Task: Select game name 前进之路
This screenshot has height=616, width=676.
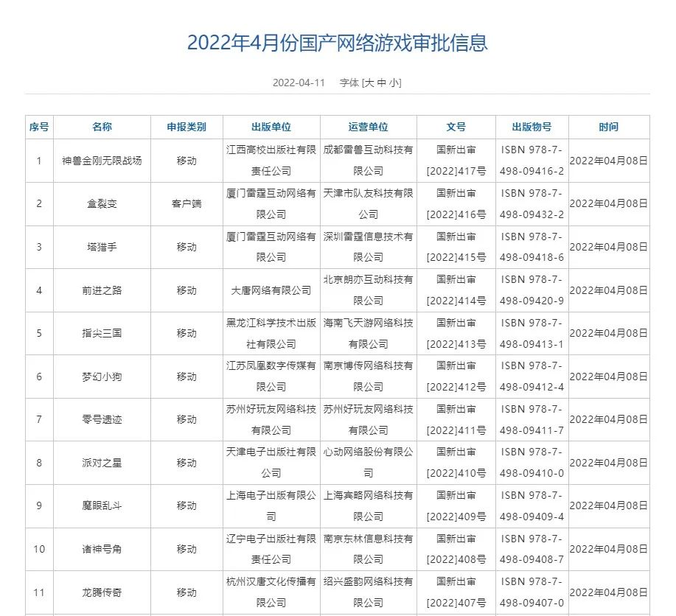Action: point(102,290)
